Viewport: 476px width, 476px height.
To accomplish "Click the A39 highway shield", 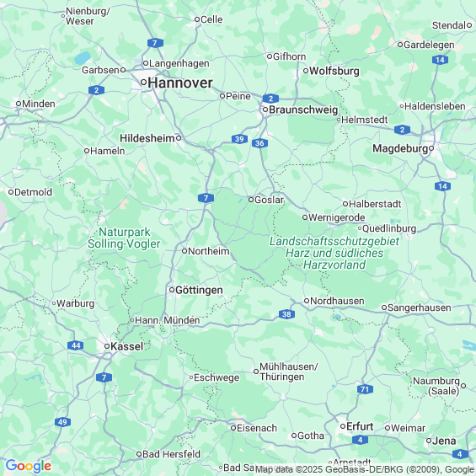I will click(x=239, y=139).
